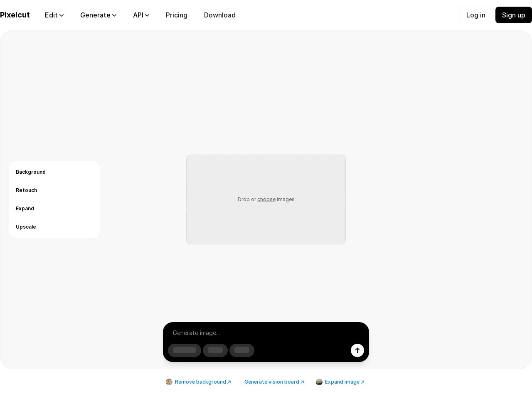Click the first placeholder chip in prompt box
Image resolution: width=532 pixels, height=399 pixels.
185,350
